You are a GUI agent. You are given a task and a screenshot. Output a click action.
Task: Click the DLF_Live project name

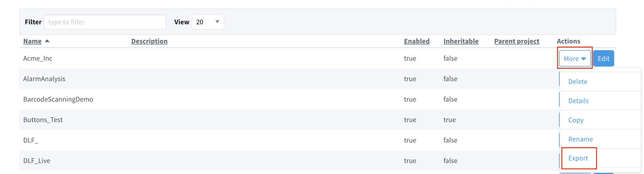pyautogui.click(x=37, y=161)
